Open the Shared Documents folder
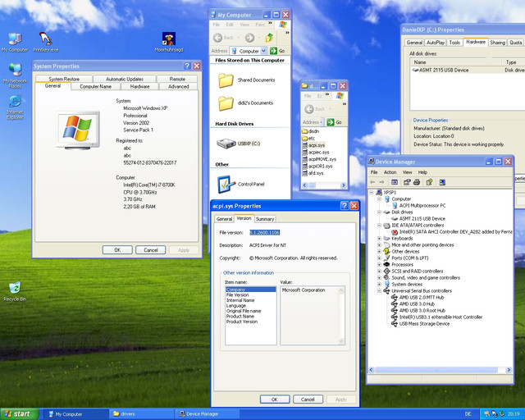This screenshot has height=420, width=525. coord(247,80)
